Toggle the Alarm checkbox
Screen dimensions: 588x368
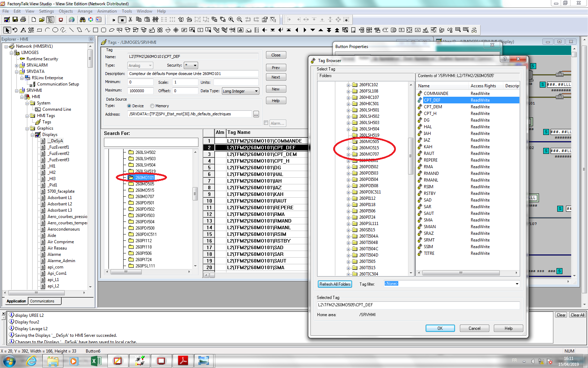tap(266, 123)
